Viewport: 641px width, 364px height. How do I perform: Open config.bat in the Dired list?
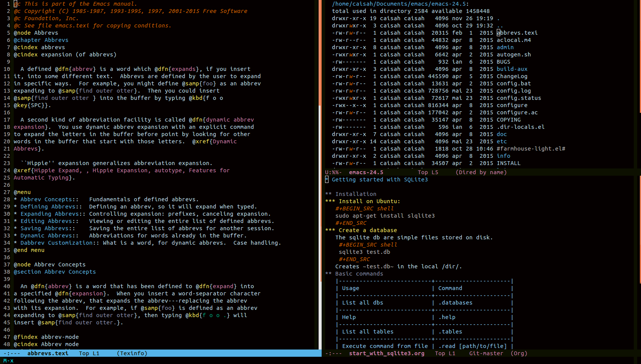pos(514,83)
